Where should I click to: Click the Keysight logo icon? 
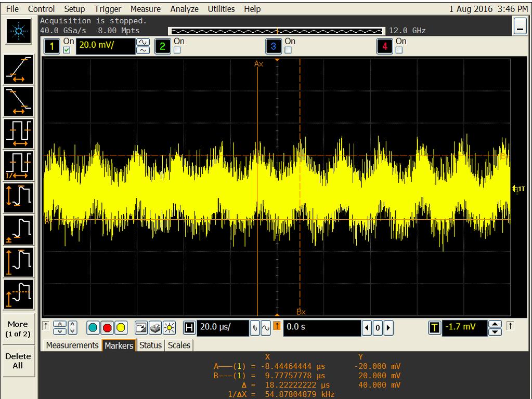tap(19, 31)
